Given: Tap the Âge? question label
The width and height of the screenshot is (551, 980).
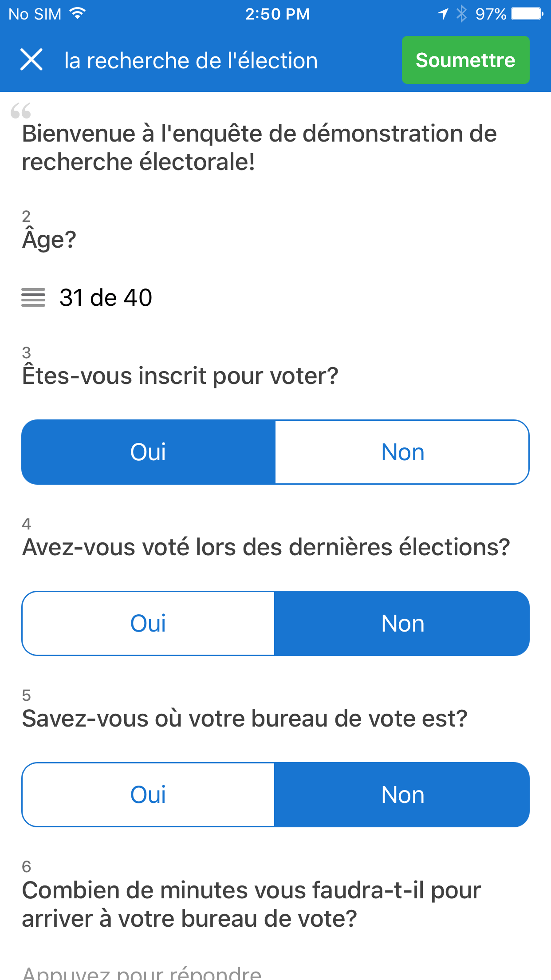Looking at the screenshot, I should [x=49, y=240].
